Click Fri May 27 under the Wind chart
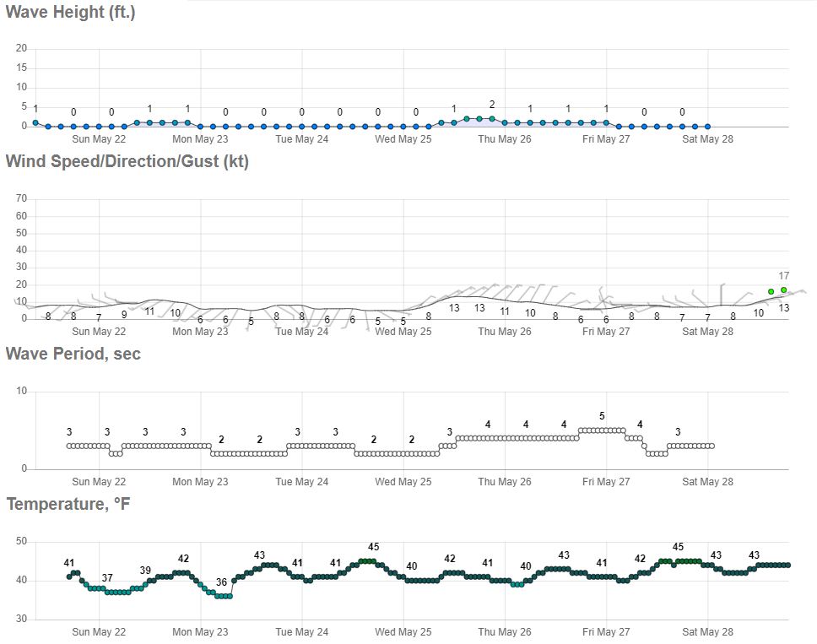817x644 pixels. (606, 332)
